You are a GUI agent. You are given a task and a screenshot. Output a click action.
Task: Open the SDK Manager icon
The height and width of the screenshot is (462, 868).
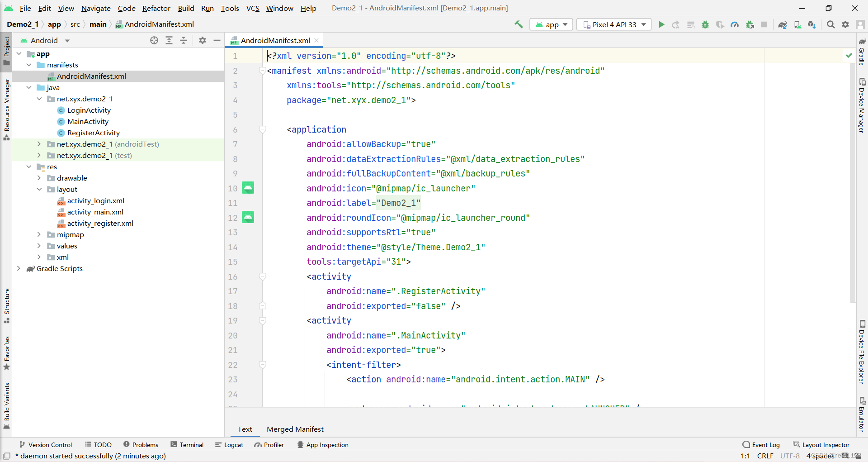coord(812,24)
